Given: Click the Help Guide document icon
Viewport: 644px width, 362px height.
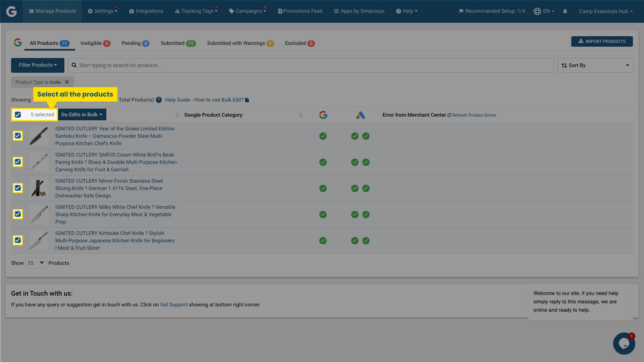Looking at the screenshot, I should click(x=247, y=100).
